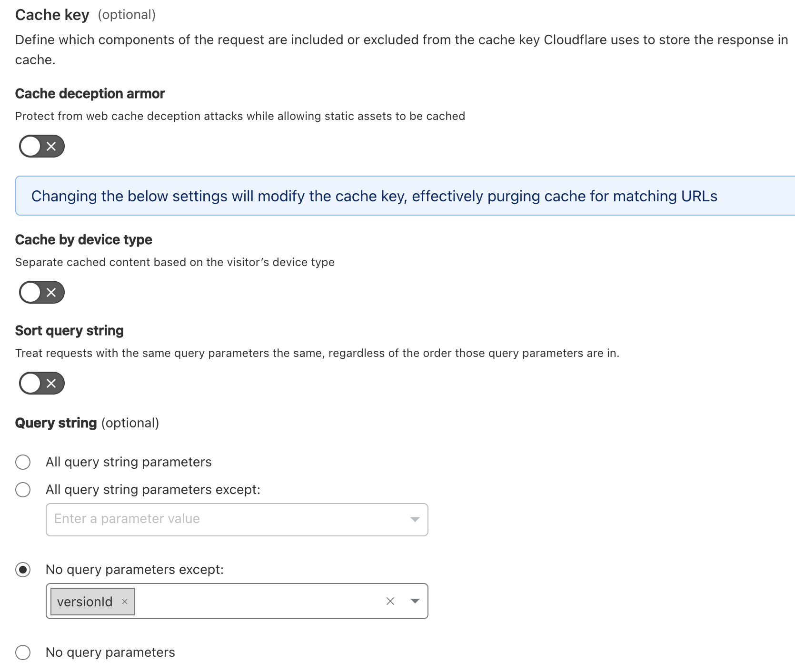Enable Cache deception armor toggle
The image size is (795, 672).
pos(42,146)
